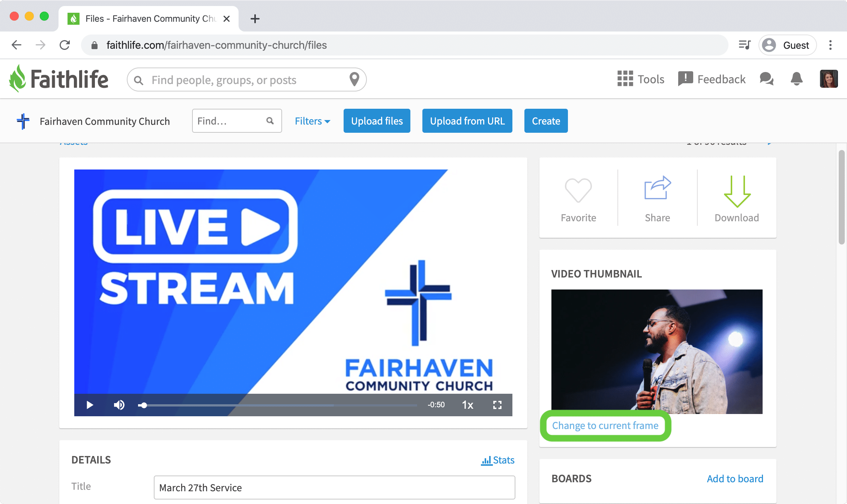This screenshot has width=847, height=504.
Task: Share the video file
Action: click(x=657, y=200)
